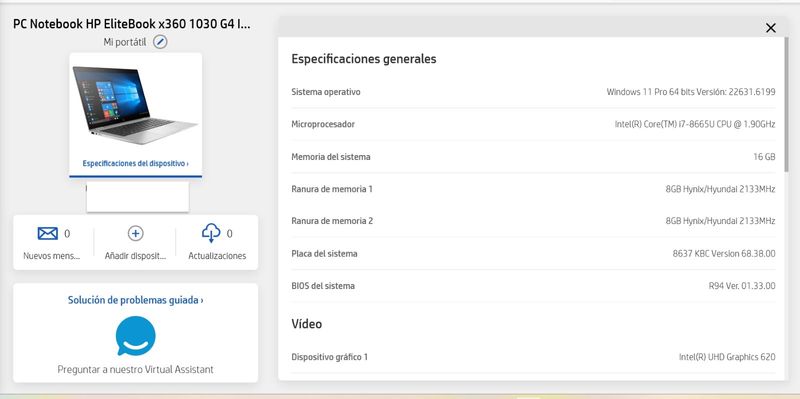Select the 8637 KBC Version 68.38.00 value
800x399 pixels.
[724, 254]
